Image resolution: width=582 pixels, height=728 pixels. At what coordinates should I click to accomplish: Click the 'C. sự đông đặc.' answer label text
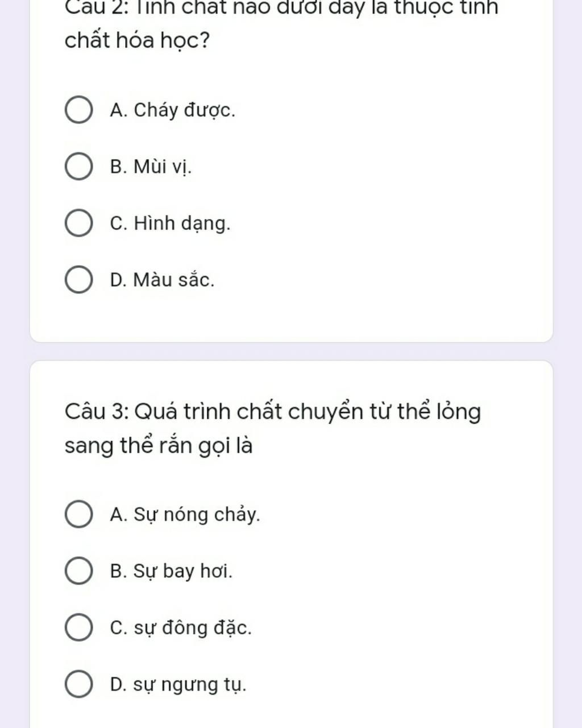181,628
